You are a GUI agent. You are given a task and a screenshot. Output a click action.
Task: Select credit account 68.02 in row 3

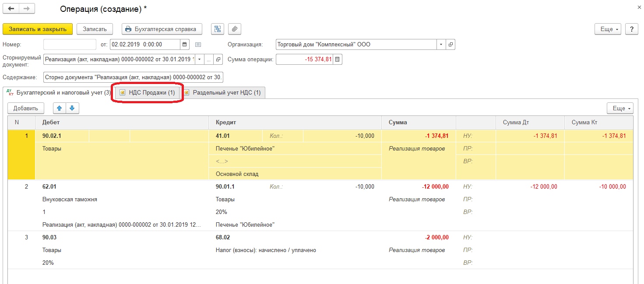point(223,238)
